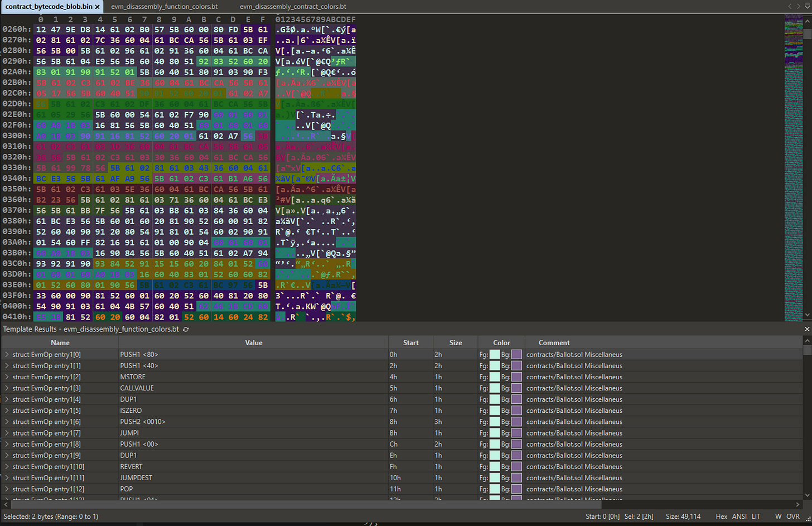Select the PUSH2 <0010> value cell
This screenshot has height=526, width=812.
[253, 422]
